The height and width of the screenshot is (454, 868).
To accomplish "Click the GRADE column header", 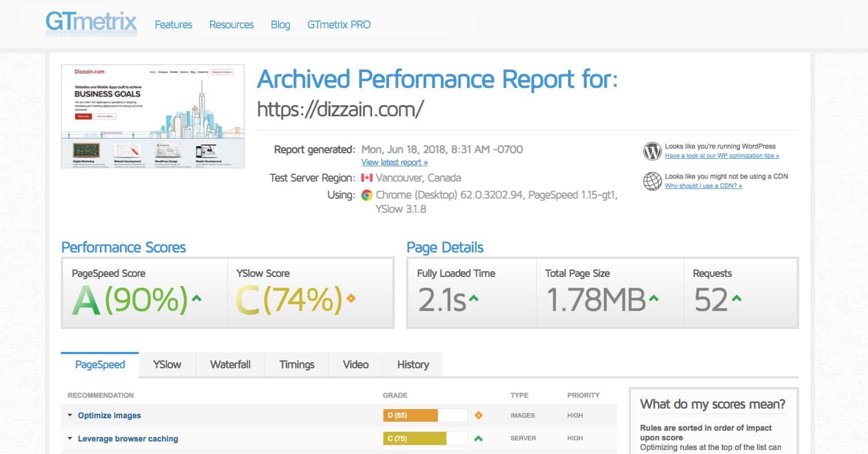I will [395, 395].
